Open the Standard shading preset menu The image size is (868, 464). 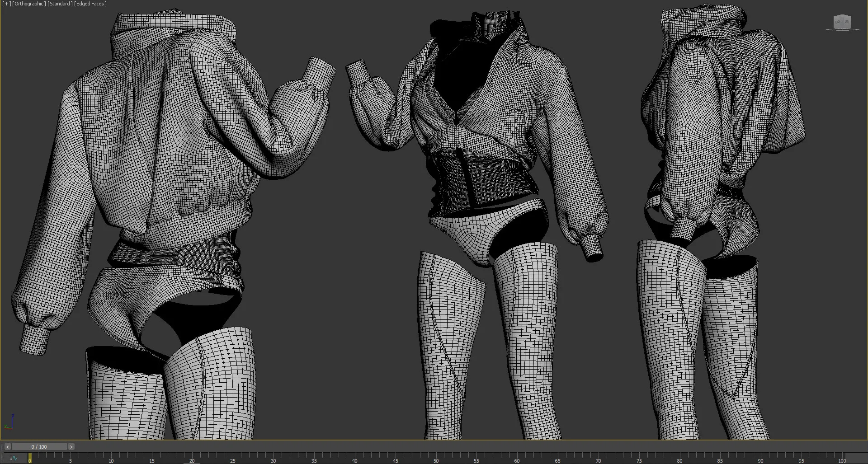[x=60, y=4]
